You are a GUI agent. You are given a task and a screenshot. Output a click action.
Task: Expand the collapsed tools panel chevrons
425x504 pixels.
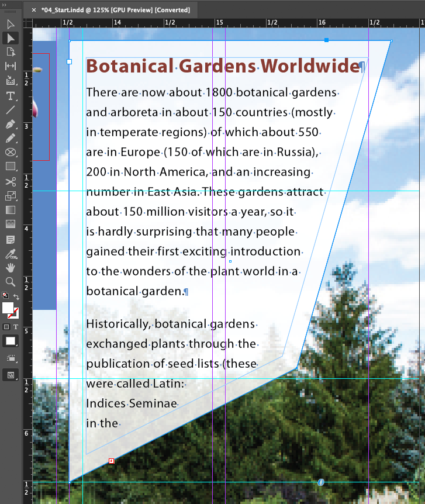[x=4, y=5]
